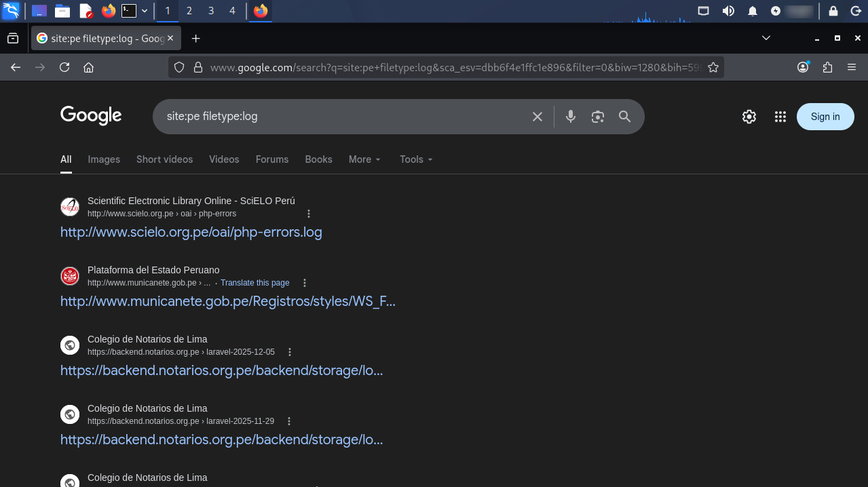Image resolution: width=868 pixels, height=487 pixels.
Task: Bookmark this page with star icon
Action: tap(713, 67)
